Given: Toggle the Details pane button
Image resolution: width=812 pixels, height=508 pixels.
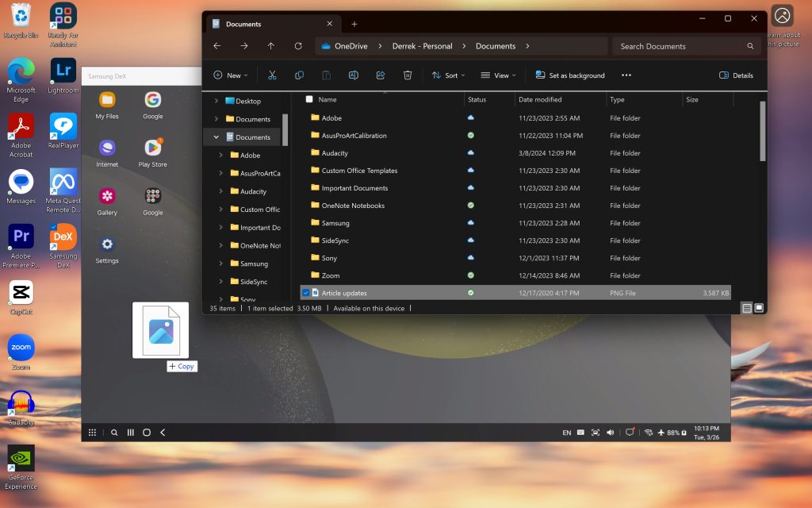Looking at the screenshot, I should click(736, 75).
